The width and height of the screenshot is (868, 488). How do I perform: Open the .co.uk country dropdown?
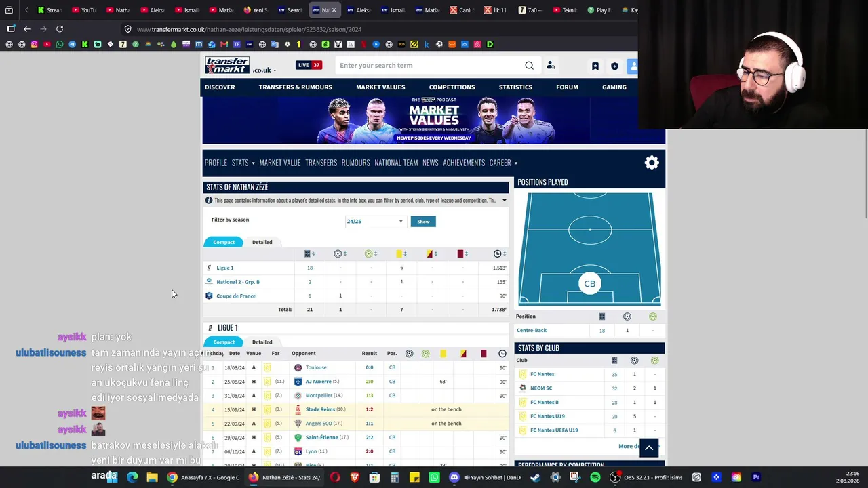click(264, 70)
